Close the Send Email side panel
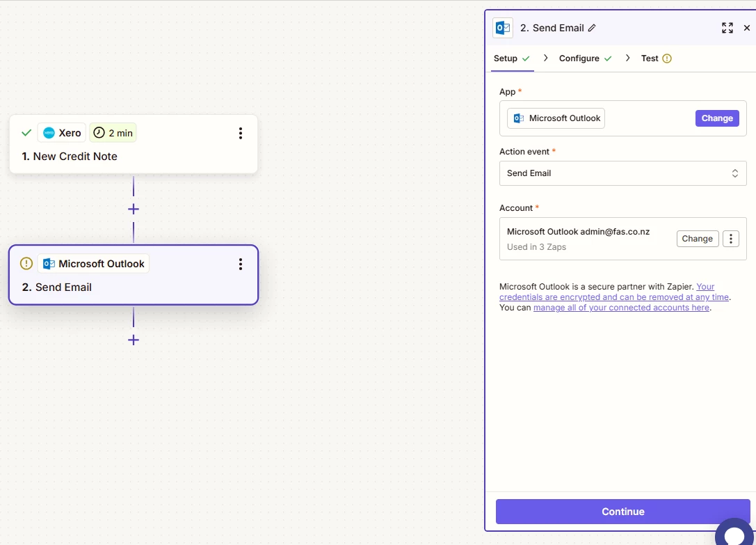The width and height of the screenshot is (756, 545). coord(747,28)
